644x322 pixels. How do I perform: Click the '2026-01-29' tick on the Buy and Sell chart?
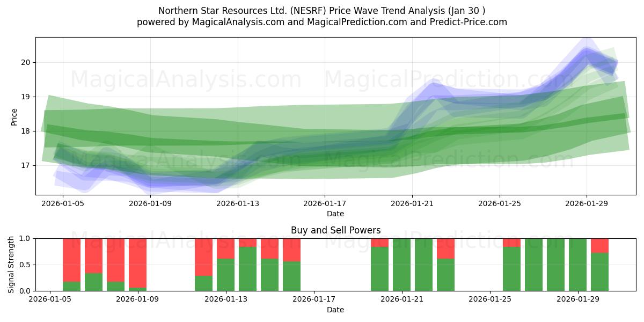pos(578,299)
